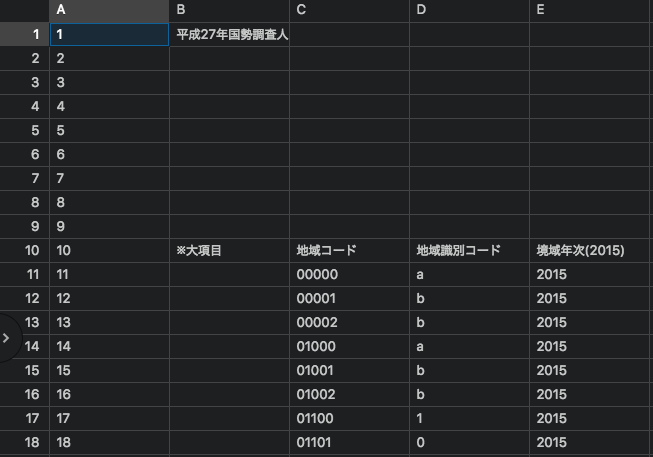Click cell containing 01002
This screenshot has width=653, height=457.
coord(349,395)
